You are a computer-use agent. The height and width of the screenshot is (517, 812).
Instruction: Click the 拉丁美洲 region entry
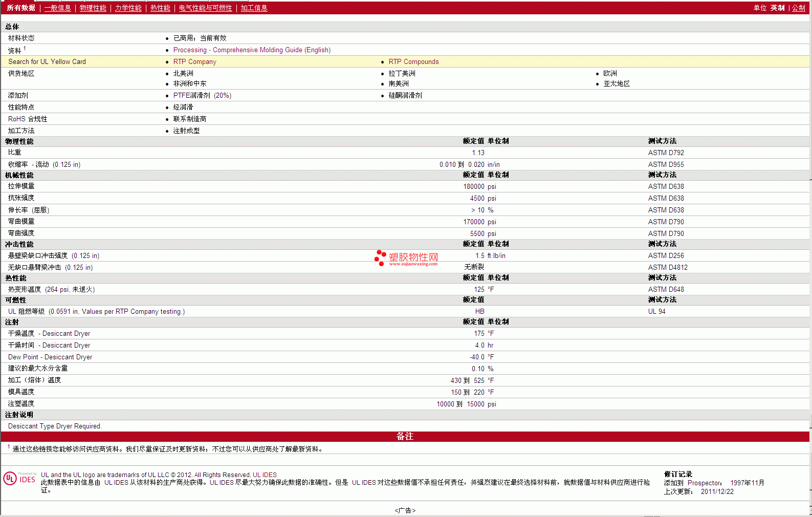pyautogui.click(x=402, y=73)
